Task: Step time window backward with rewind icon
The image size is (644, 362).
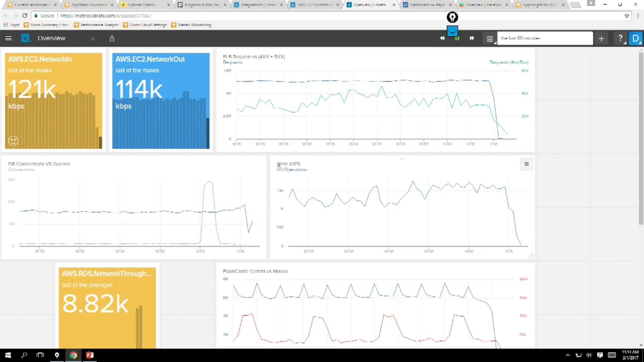Action: [x=442, y=38]
